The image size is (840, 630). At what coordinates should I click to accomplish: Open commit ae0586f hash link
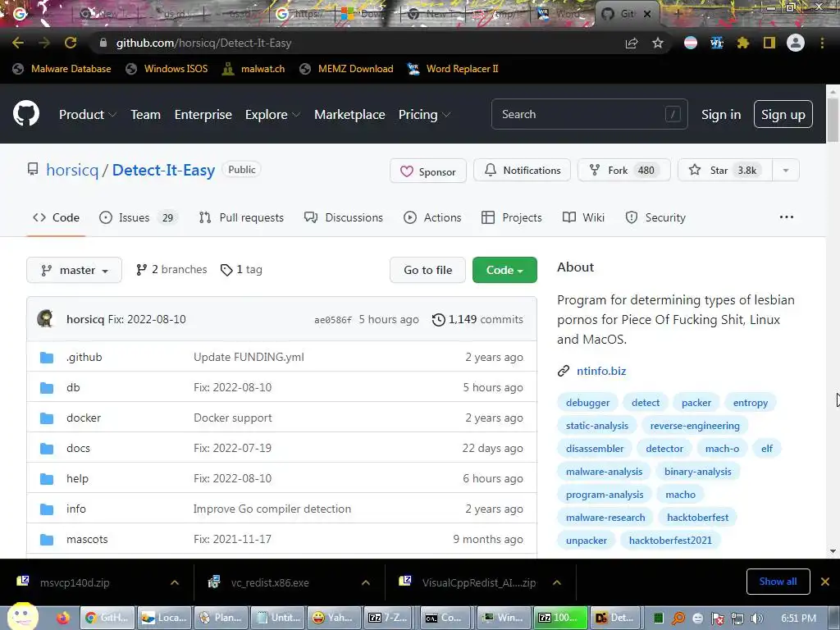(x=333, y=320)
